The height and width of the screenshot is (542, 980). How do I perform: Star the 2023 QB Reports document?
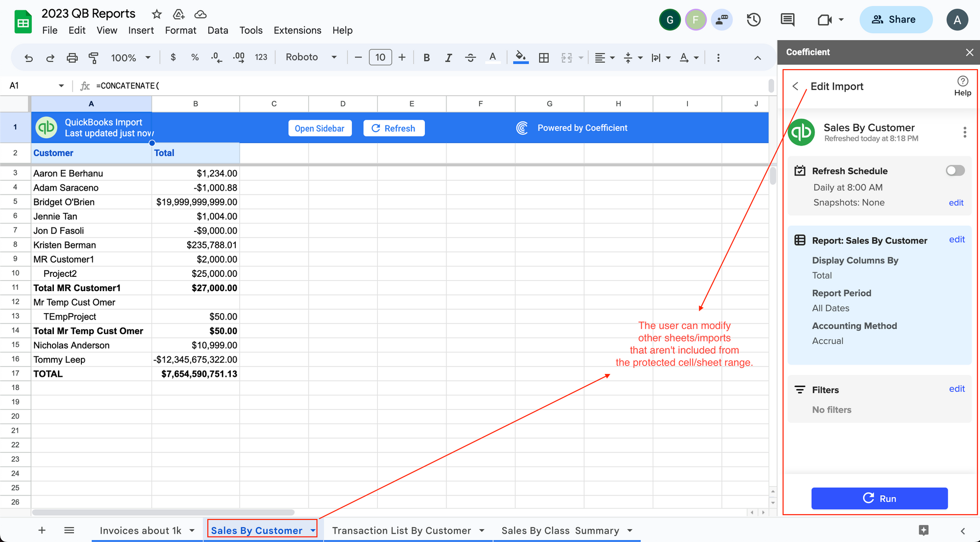(x=157, y=14)
